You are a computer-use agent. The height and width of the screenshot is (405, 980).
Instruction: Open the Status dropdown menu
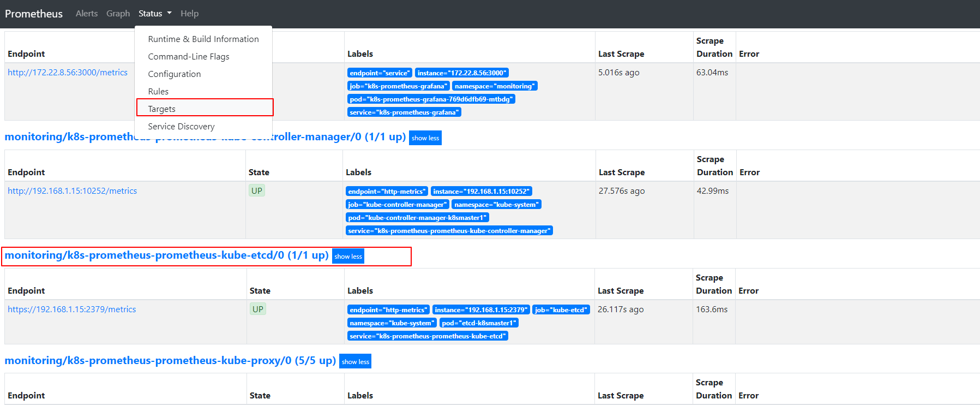[x=154, y=14]
